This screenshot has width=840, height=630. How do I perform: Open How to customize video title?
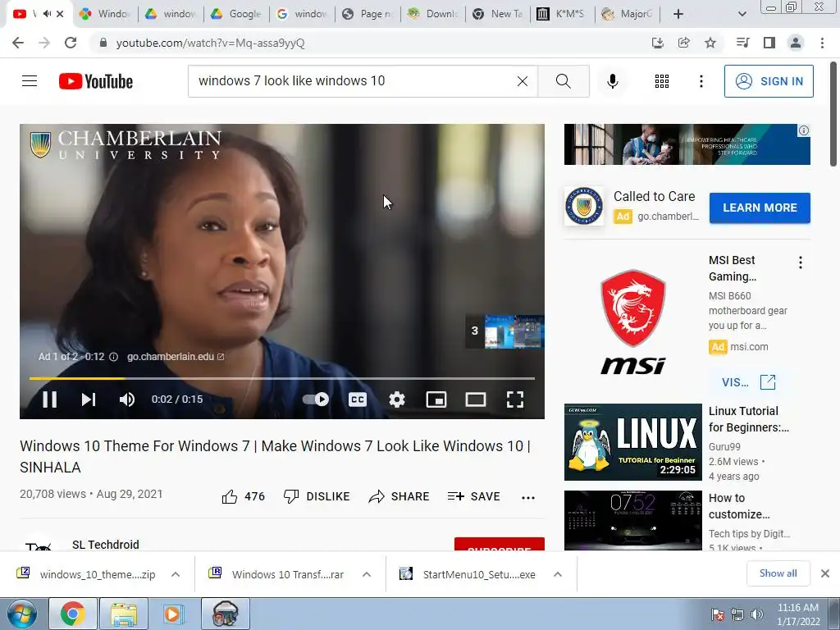click(x=739, y=506)
